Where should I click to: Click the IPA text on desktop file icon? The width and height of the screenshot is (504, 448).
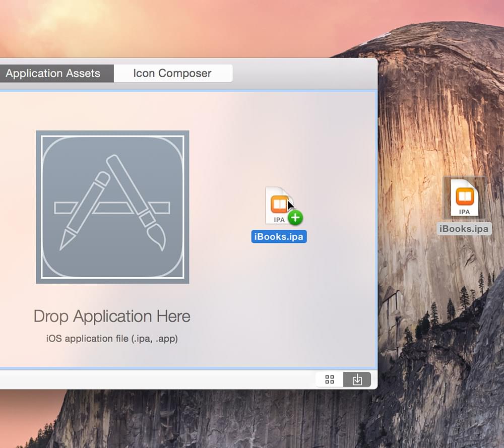pos(464,212)
